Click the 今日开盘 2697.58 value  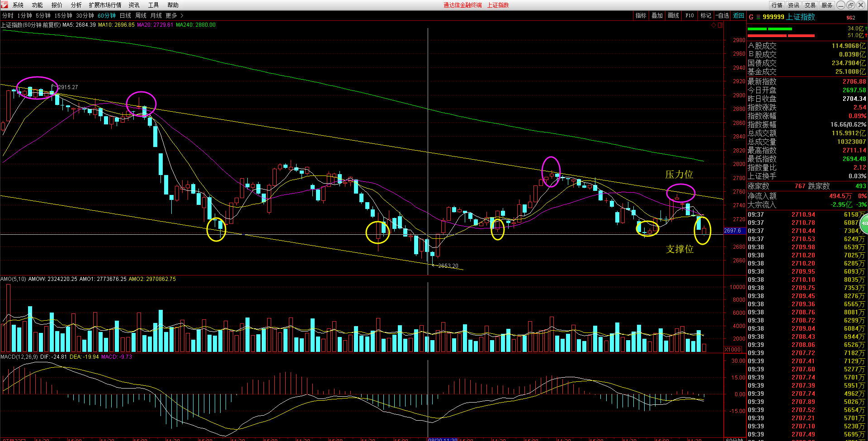click(x=854, y=90)
